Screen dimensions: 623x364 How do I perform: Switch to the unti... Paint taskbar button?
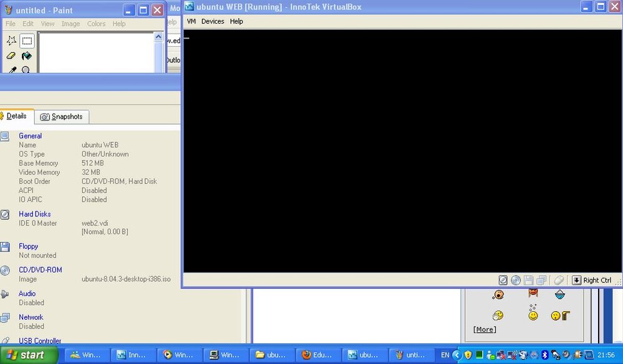click(x=412, y=355)
